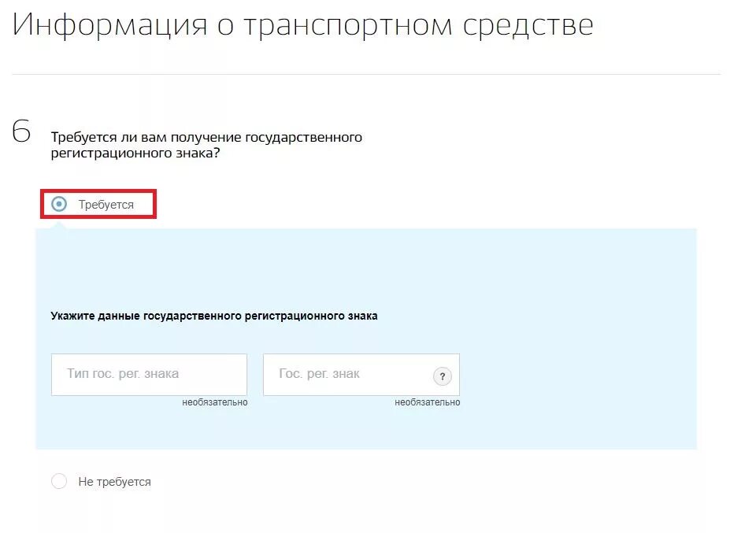Click "необязательно" under Тип гос. рег. знака

click(x=214, y=402)
